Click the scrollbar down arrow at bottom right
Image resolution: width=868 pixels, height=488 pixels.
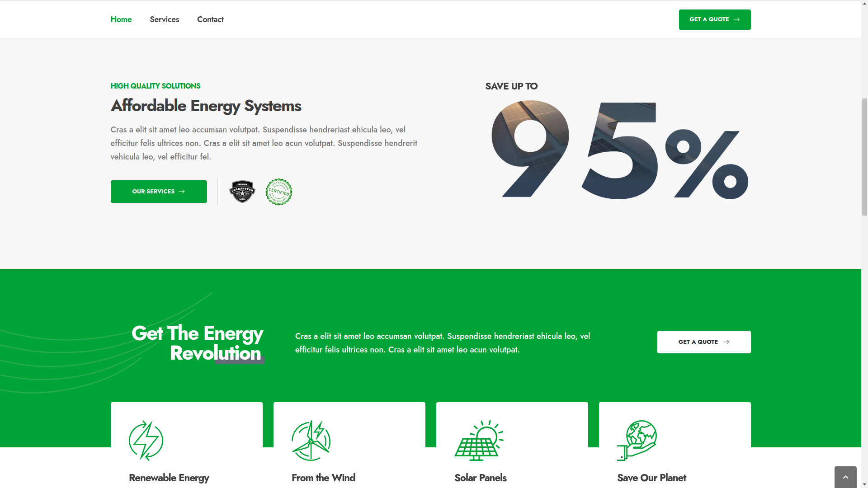point(864,485)
